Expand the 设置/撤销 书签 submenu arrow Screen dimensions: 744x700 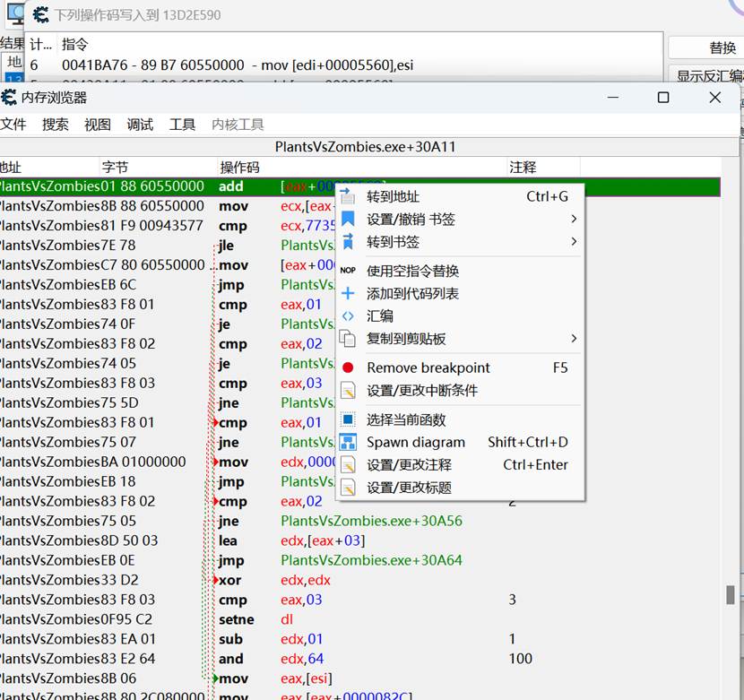point(574,219)
